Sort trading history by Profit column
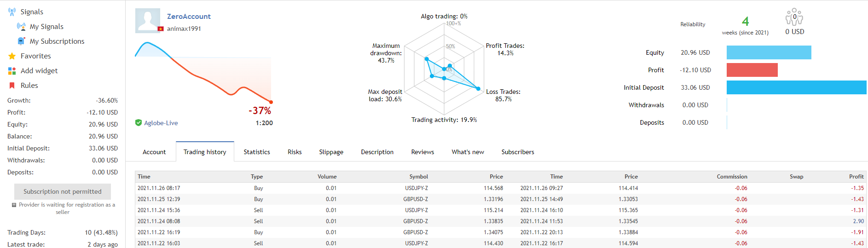 click(x=856, y=177)
